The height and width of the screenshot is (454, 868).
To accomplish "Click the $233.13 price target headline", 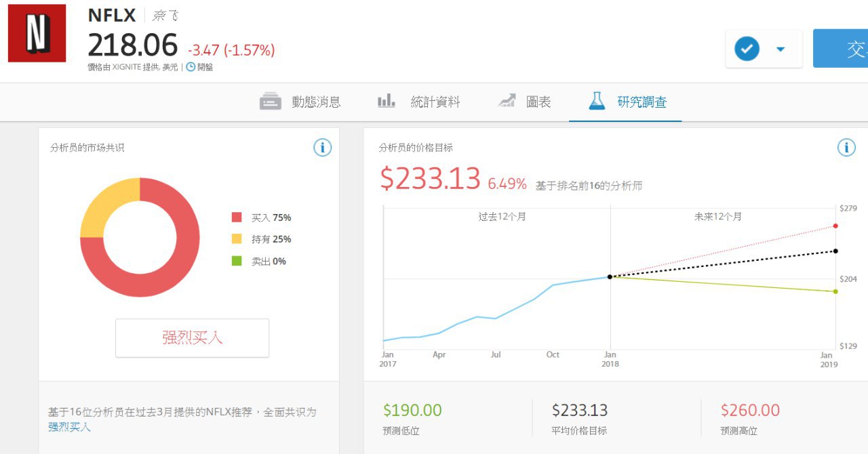I will click(x=430, y=178).
